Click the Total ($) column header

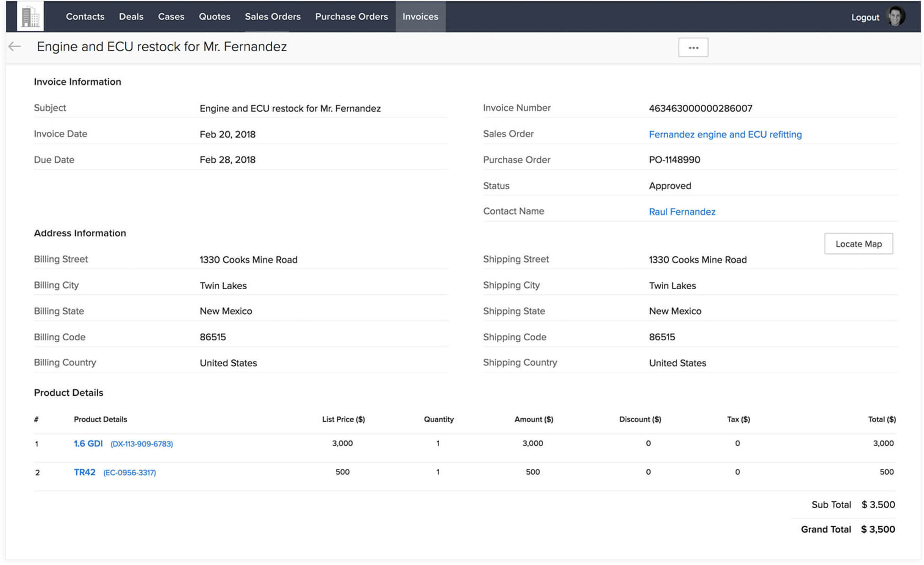[x=882, y=420]
